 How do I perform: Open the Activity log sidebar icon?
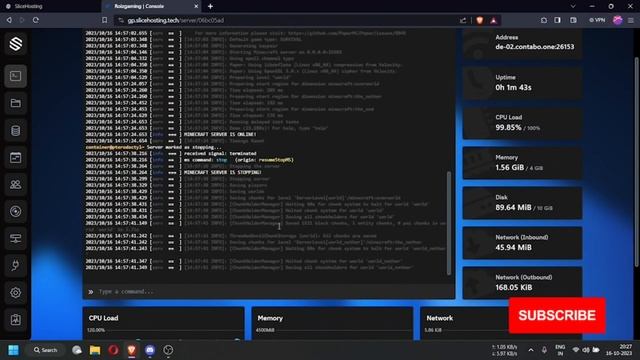point(16,320)
